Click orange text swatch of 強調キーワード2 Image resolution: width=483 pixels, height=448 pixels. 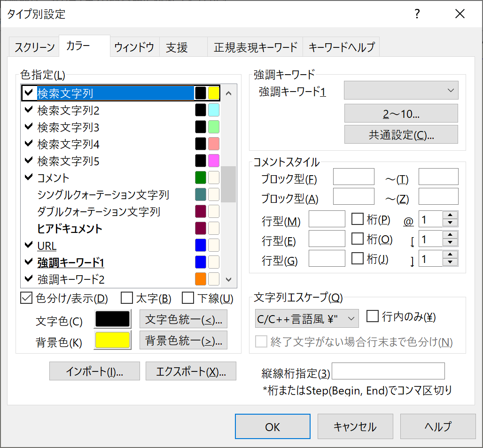coord(201,279)
